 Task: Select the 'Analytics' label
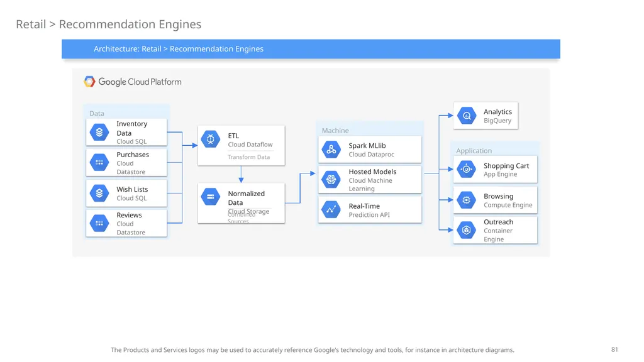point(498,112)
